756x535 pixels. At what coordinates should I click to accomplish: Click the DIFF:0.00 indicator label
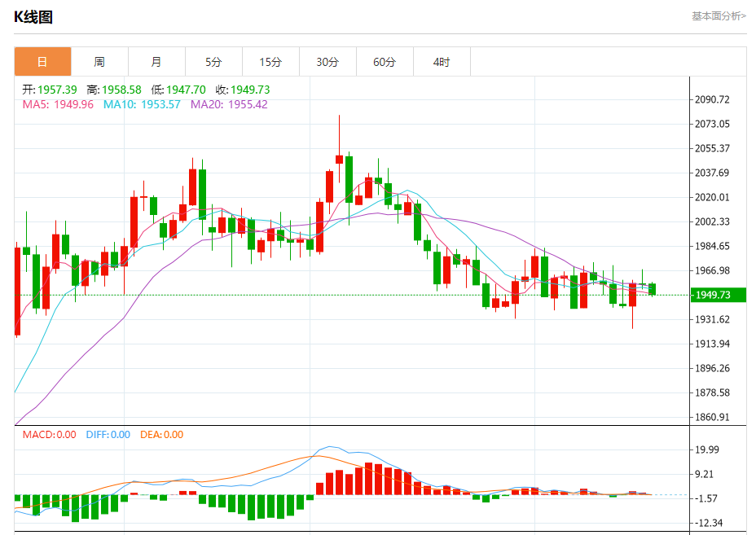(108, 434)
